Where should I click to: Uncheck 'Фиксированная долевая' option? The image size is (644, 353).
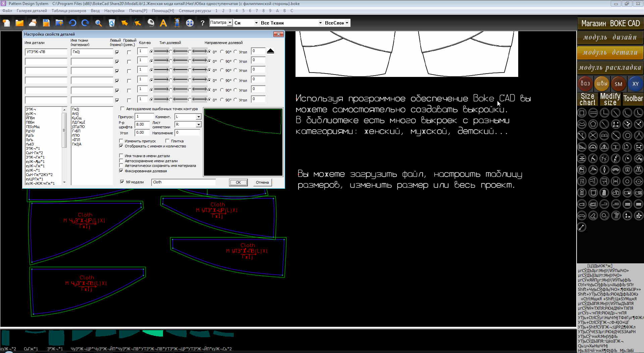point(121,171)
